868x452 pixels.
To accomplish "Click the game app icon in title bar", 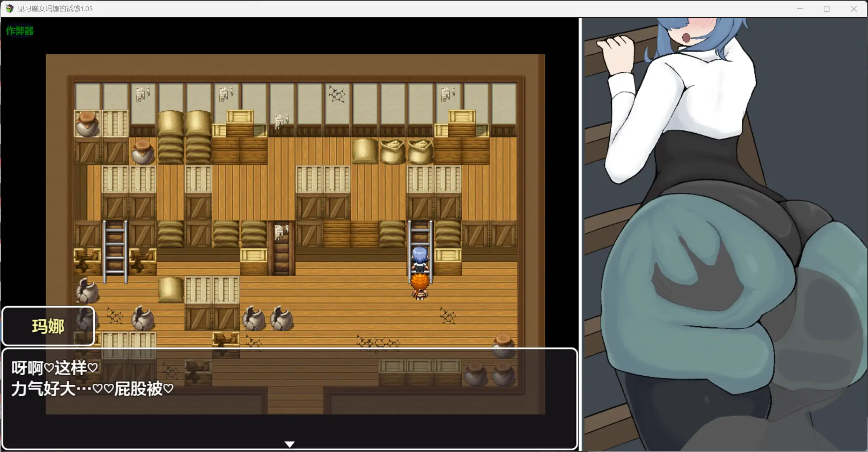I will pos(9,8).
